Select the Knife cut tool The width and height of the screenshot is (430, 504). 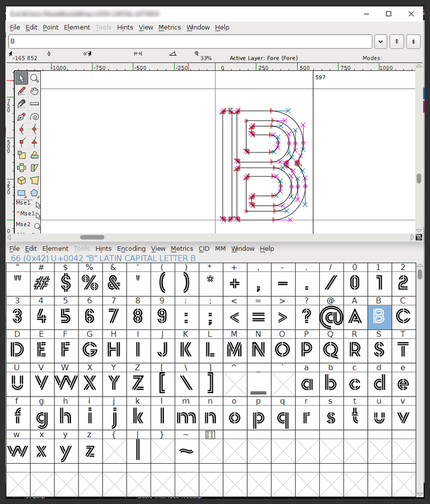click(x=21, y=104)
